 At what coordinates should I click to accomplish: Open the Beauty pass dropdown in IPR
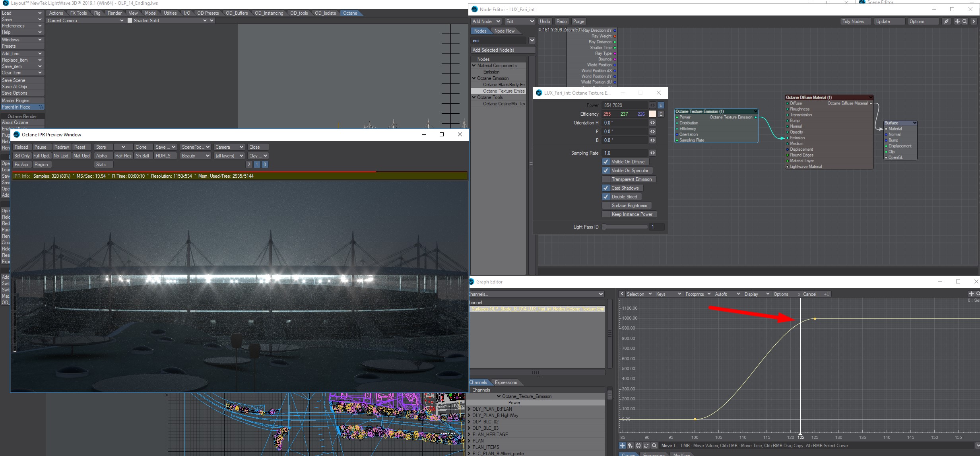click(195, 156)
